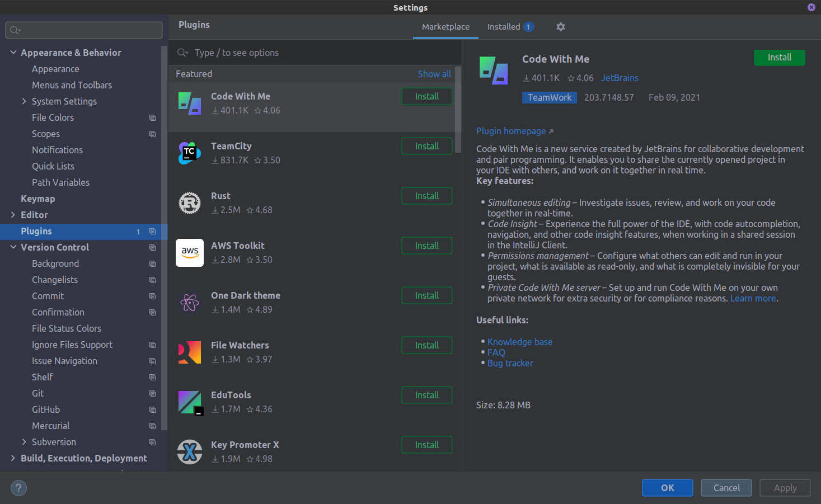Install the AWS Toolkit plugin
Image resolution: width=821 pixels, height=504 pixels.
pyautogui.click(x=427, y=246)
